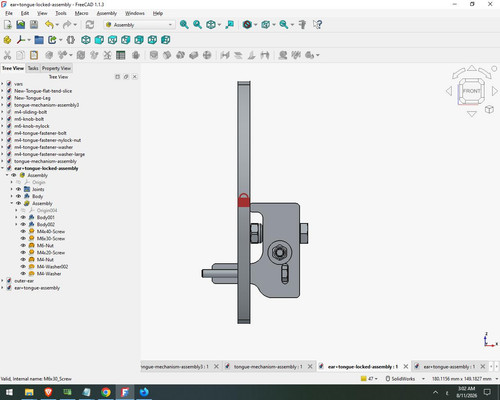Collapse the ear+tongue-locked-assembly document
Viewport: 500px width, 400px height.
point(3,168)
